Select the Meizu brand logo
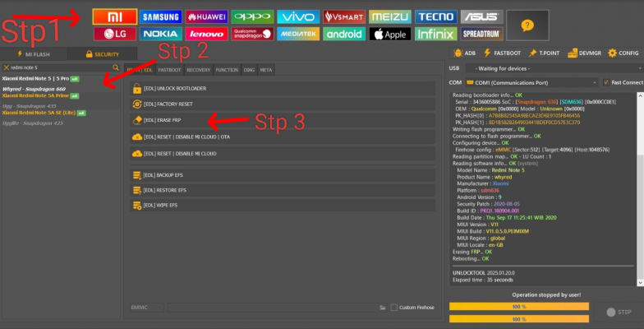 click(389, 16)
